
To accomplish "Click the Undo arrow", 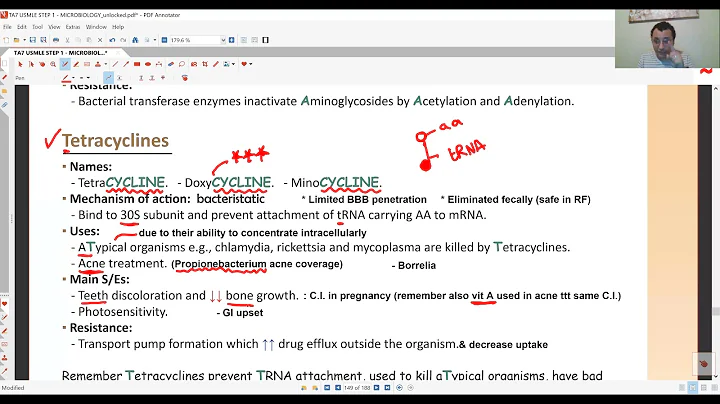I will click(112, 40).
